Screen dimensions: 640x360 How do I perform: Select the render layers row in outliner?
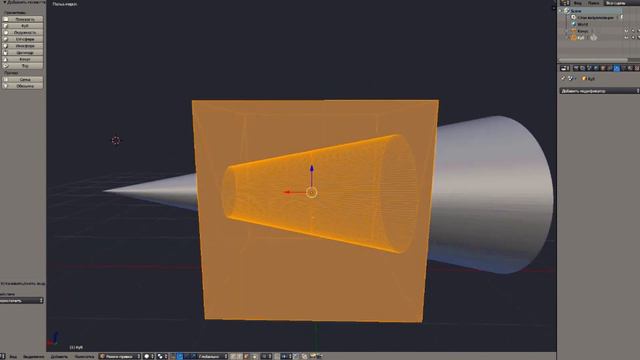tap(595, 18)
